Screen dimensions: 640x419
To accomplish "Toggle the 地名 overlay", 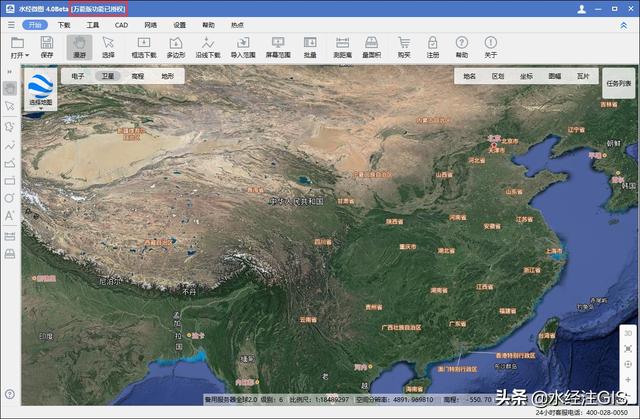I will click(469, 76).
